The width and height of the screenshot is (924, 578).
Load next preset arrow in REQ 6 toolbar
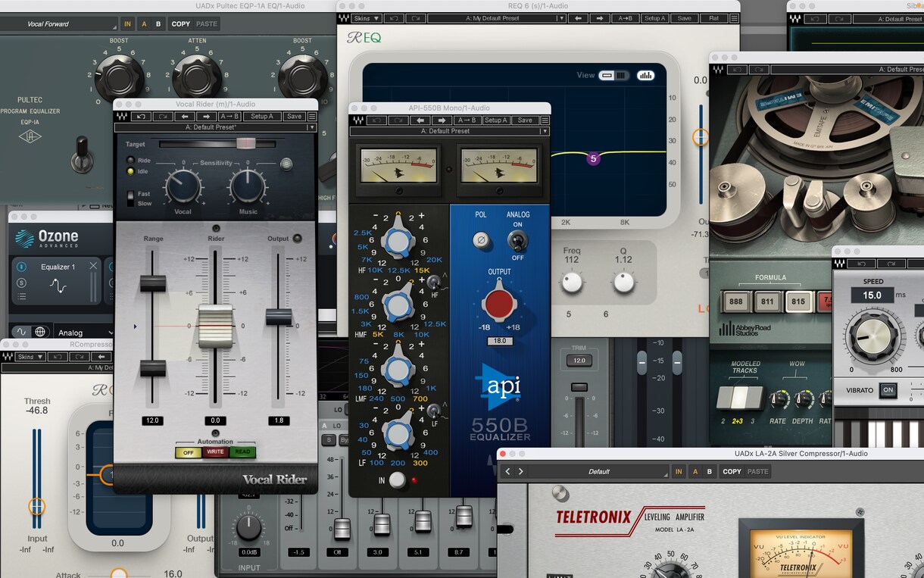[598, 18]
